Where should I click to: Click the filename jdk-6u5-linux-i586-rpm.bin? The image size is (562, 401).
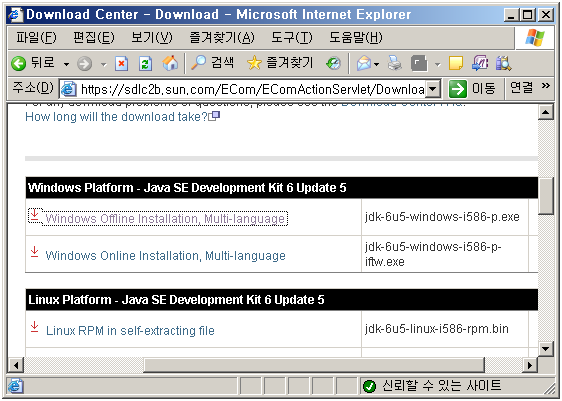(x=437, y=329)
